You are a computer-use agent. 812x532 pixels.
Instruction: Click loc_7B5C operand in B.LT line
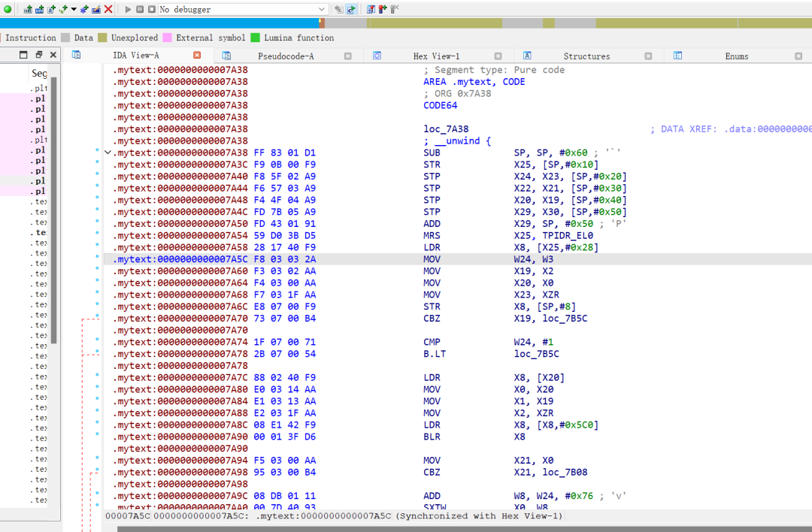pos(537,354)
